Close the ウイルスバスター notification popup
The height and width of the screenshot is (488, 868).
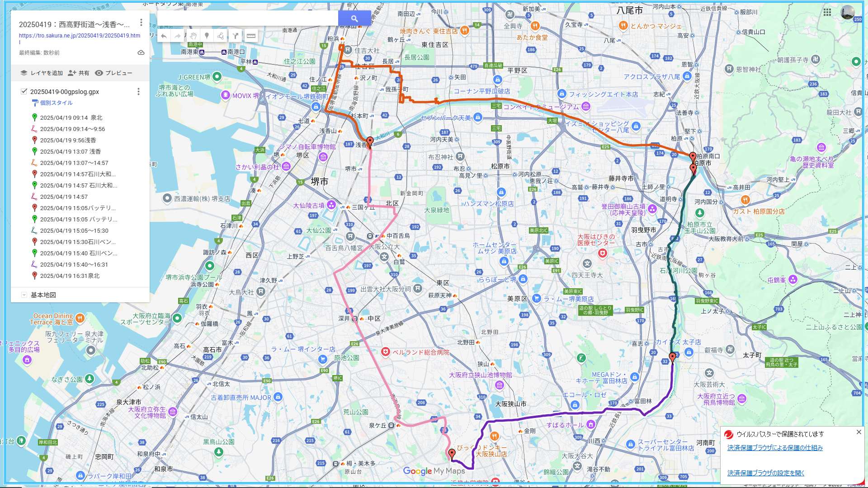click(x=859, y=432)
